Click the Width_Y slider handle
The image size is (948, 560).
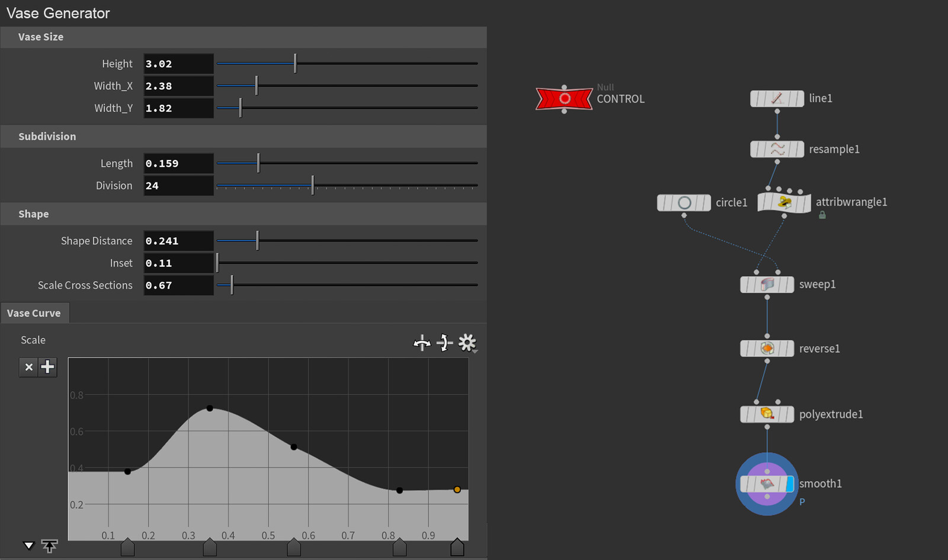pyautogui.click(x=240, y=108)
